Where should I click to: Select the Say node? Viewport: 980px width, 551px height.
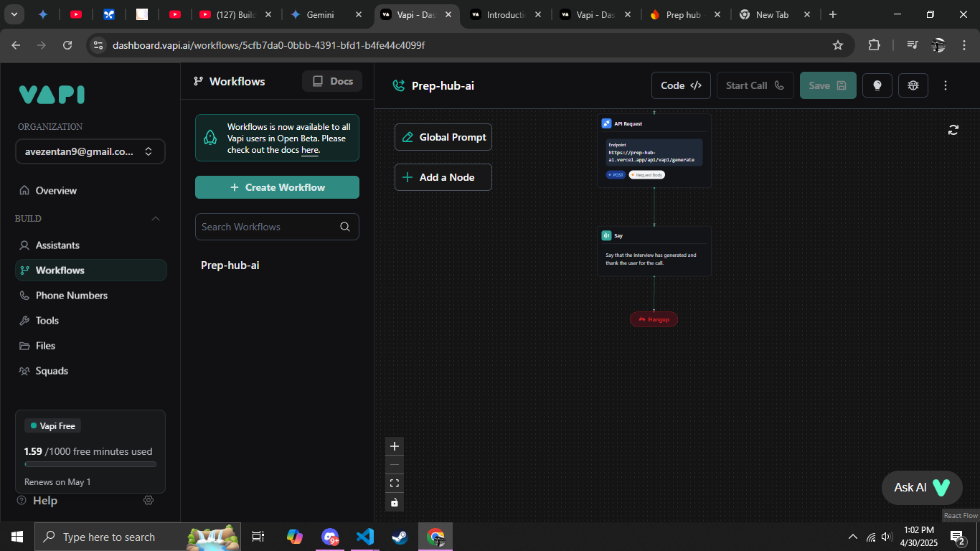pyautogui.click(x=654, y=251)
